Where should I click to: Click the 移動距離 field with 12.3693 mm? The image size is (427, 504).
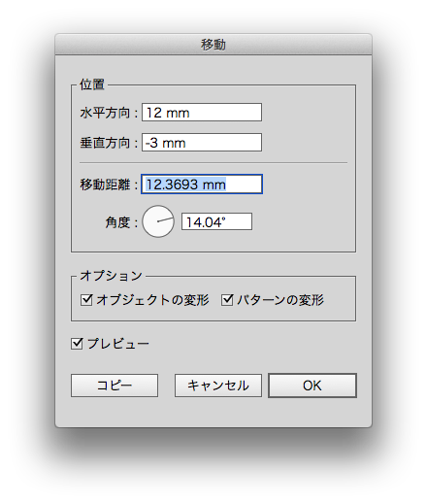(202, 185)
